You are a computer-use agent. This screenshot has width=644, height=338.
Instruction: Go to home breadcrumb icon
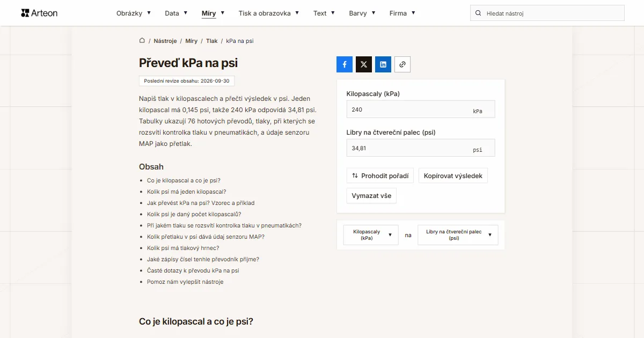(142, 41)
